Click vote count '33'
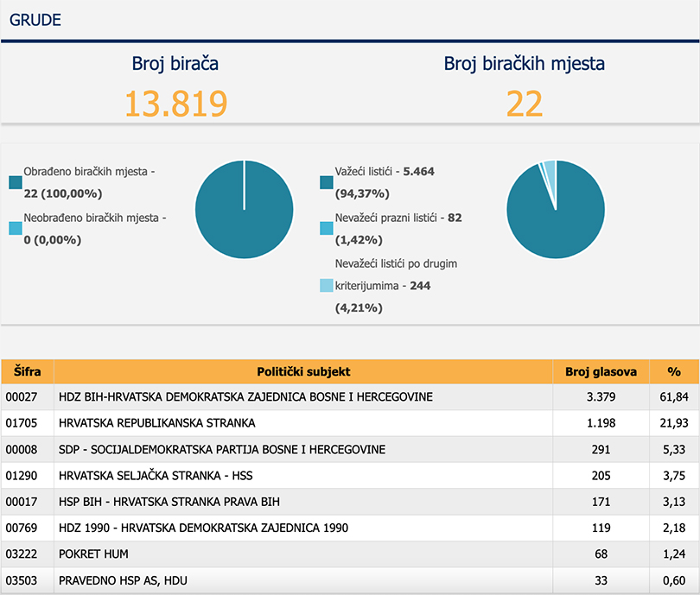Image resolution: width=700 pixels, height=595 pixels. click(x=601, y=580)
